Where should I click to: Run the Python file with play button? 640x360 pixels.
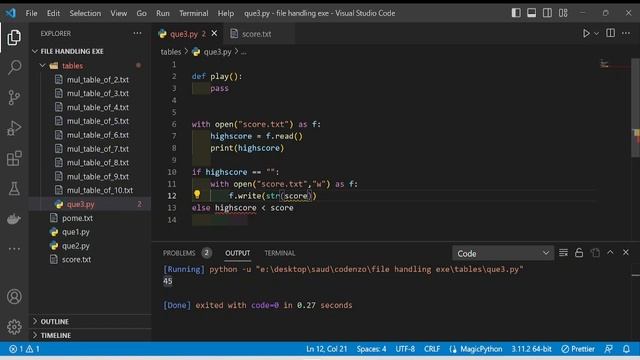pyautogui.click(x=586, y=33)
